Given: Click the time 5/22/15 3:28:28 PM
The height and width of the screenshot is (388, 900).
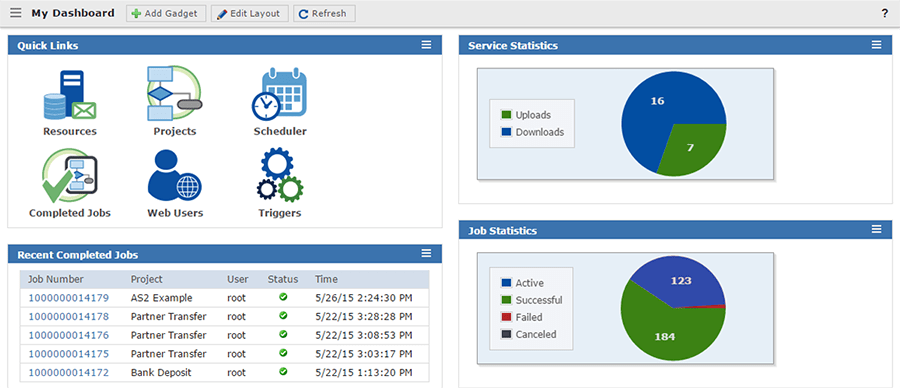Looking at the screenshot, I should [363, 316].
